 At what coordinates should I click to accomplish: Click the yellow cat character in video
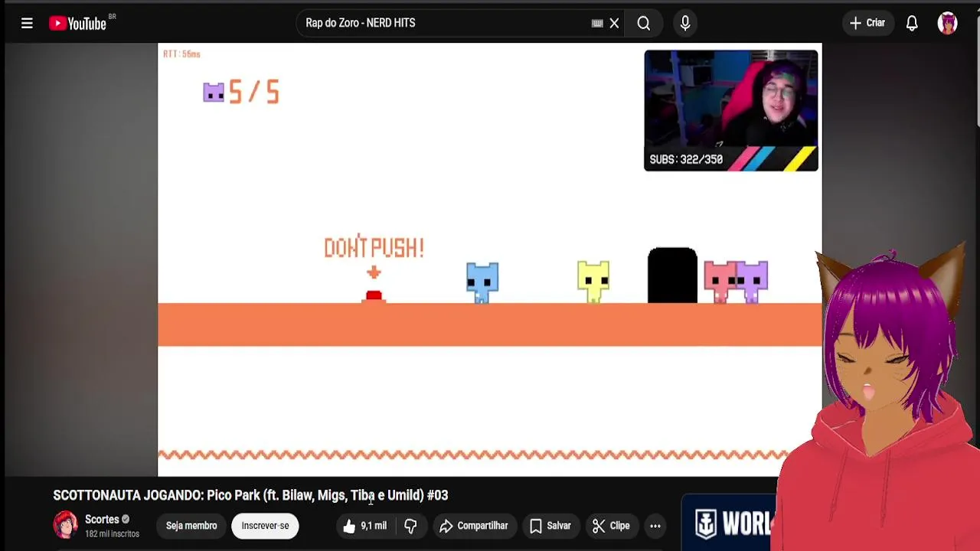click(x=593, y=282)
